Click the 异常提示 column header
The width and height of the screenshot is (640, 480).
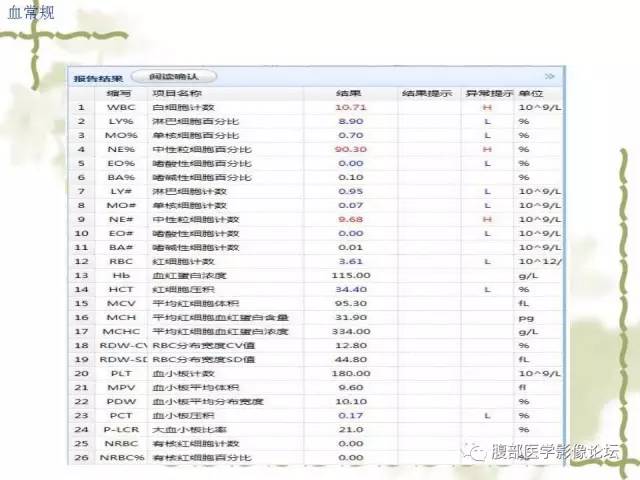click(488, 93)
